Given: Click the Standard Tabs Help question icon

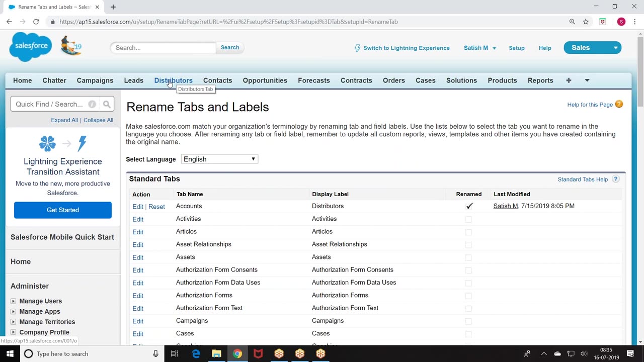Looking at the screenshot, I should click(x=616, y=179).
